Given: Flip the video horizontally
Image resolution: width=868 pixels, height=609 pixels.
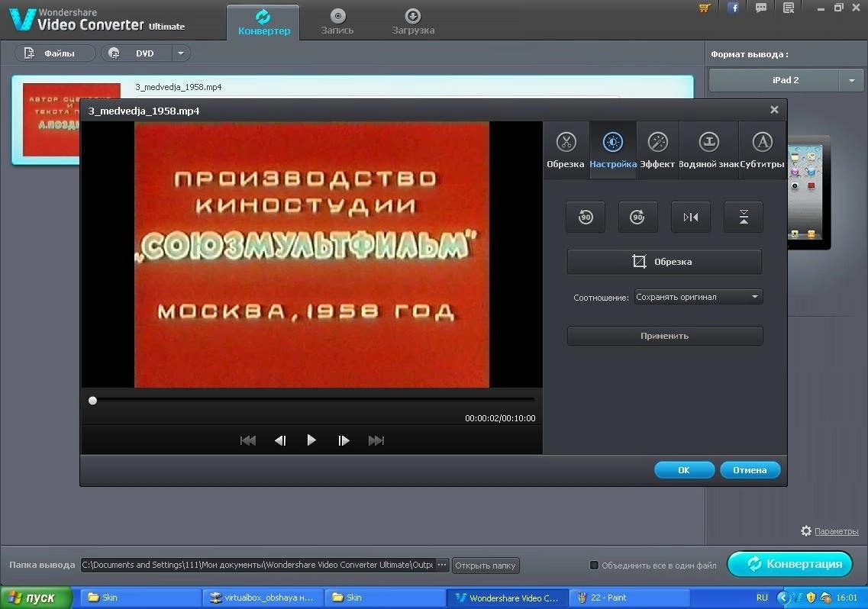Looking at the screenshot, I should pos(691,217).
